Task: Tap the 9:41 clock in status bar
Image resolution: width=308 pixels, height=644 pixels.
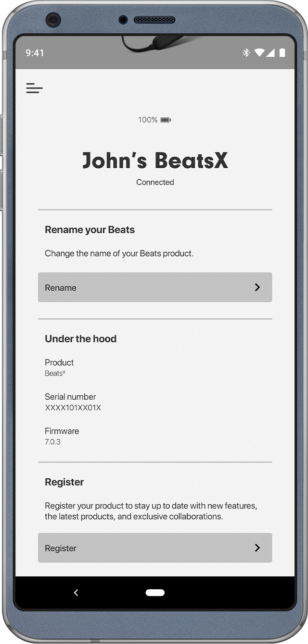Action: pyautogui.click(x=35, y=53)
